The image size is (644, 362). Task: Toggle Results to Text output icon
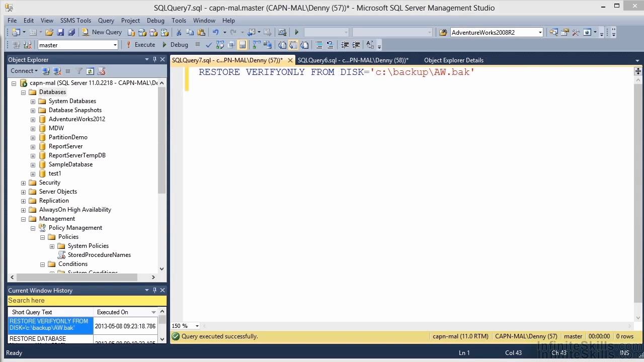(282, 45)
